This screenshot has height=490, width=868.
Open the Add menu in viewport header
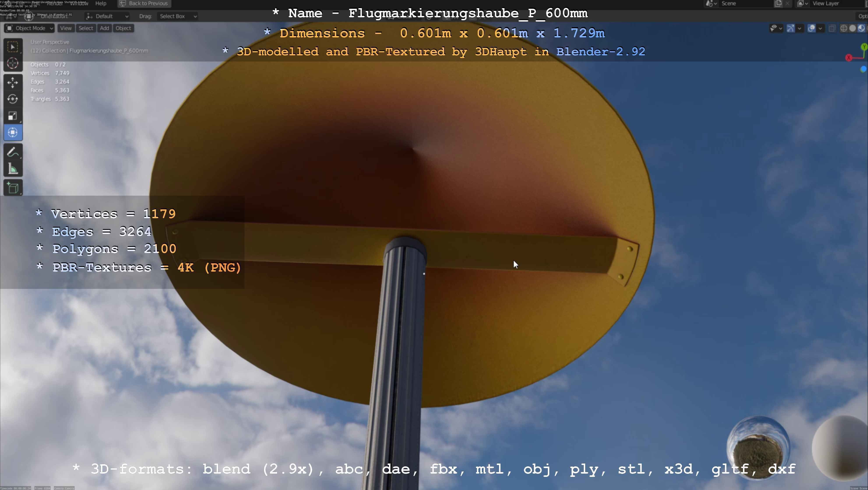coord(104,28)
